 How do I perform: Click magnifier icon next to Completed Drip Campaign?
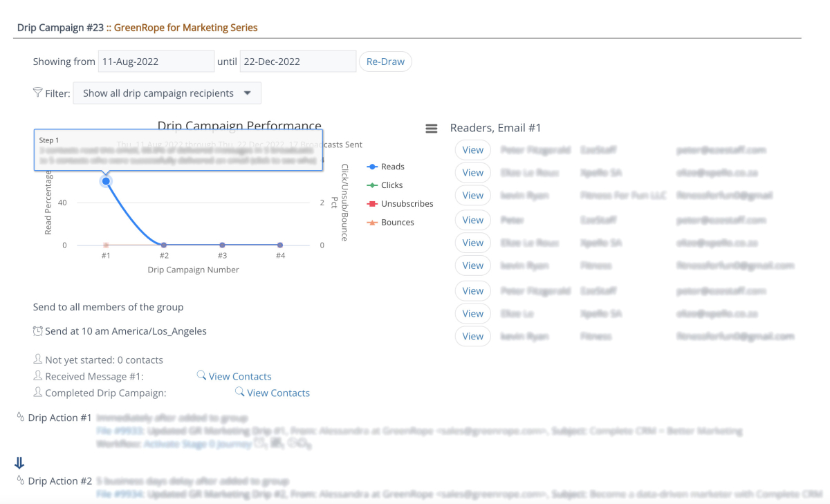coord(239,392)
